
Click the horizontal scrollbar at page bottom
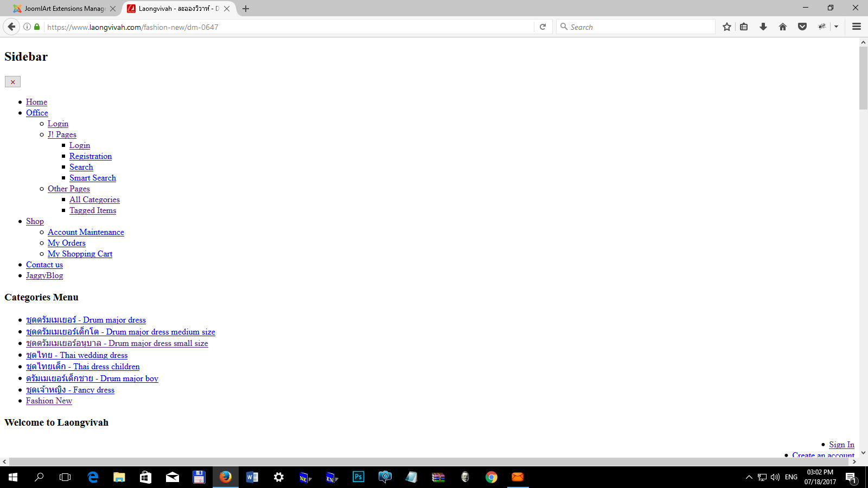point(429,461)
